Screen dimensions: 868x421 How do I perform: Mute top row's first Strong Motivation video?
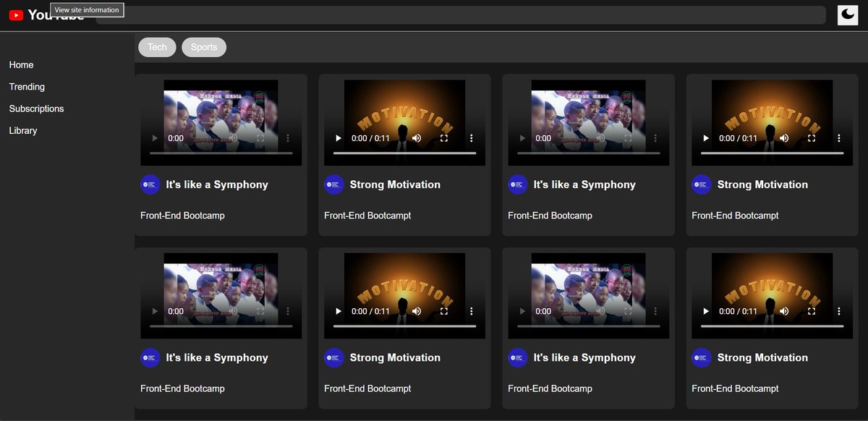coord(417,138)
